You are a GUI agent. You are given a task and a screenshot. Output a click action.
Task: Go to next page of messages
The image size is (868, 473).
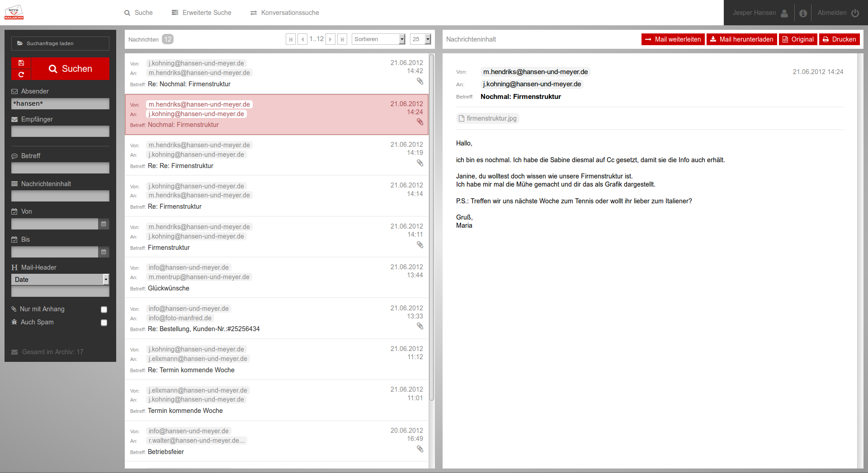click(330, 39)
